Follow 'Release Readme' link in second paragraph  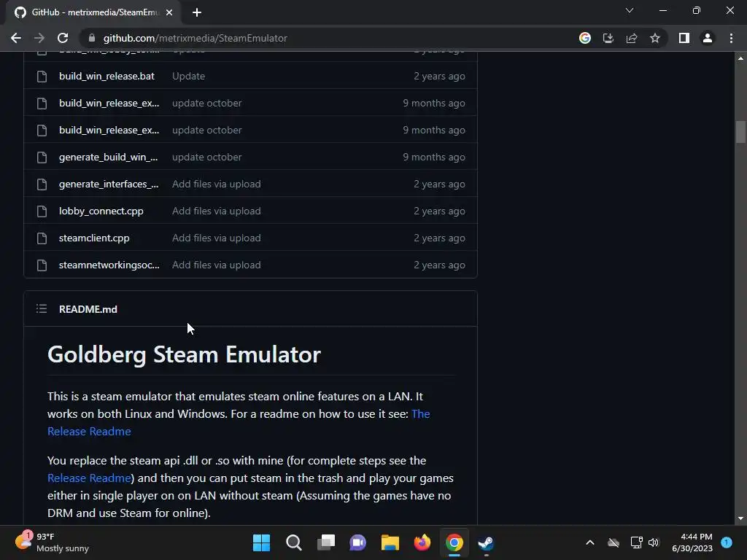coord(89,478)
